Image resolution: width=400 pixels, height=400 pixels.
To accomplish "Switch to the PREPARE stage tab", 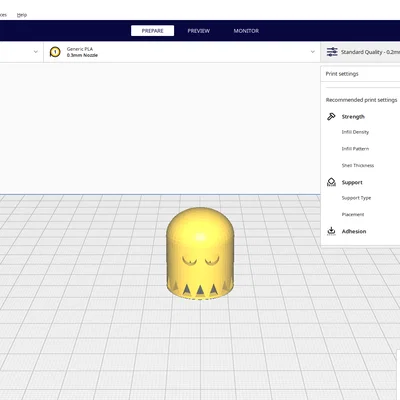I will click(152, 31).
